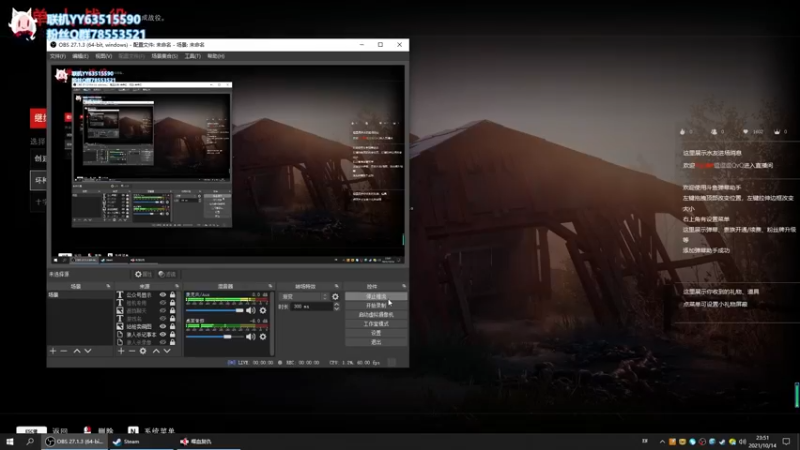
Task: Move the scene up in the scenes list
Action: 77,351
